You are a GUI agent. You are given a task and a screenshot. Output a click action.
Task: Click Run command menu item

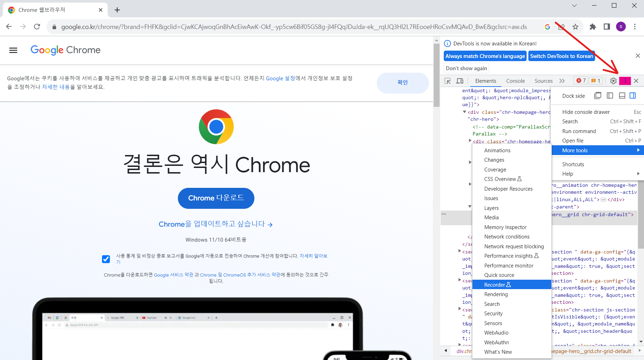(x=598, y=131)
